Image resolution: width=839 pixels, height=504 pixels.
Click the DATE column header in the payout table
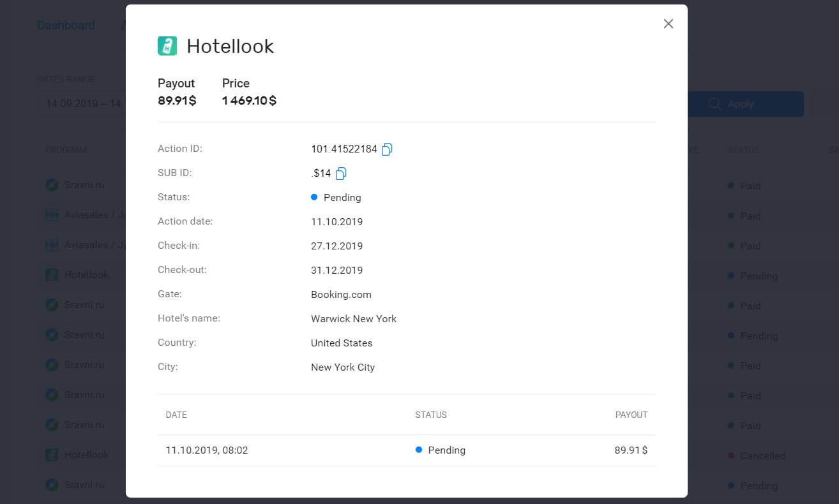pyautogui.click(x=176, y=415)
